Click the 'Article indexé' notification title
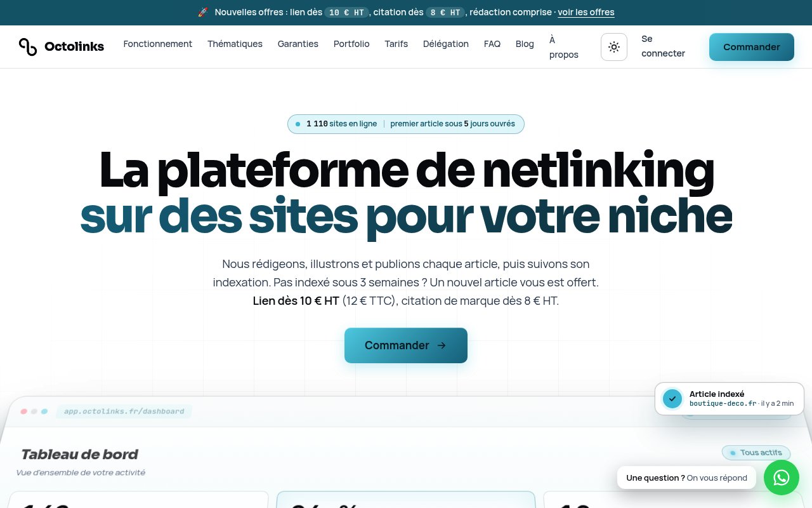Screen dimensions: 812x508 tap(717, 394)
